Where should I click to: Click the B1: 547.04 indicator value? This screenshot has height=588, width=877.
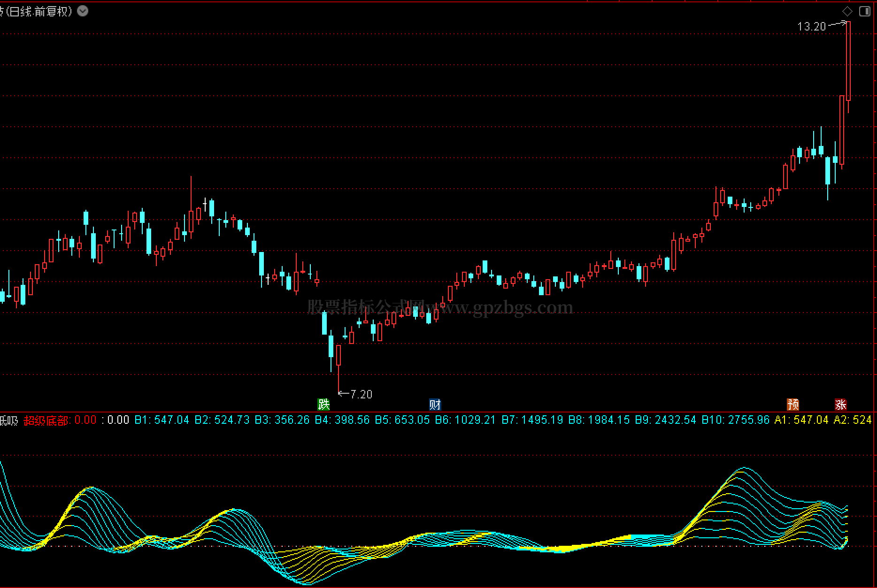tap(162, 420)
